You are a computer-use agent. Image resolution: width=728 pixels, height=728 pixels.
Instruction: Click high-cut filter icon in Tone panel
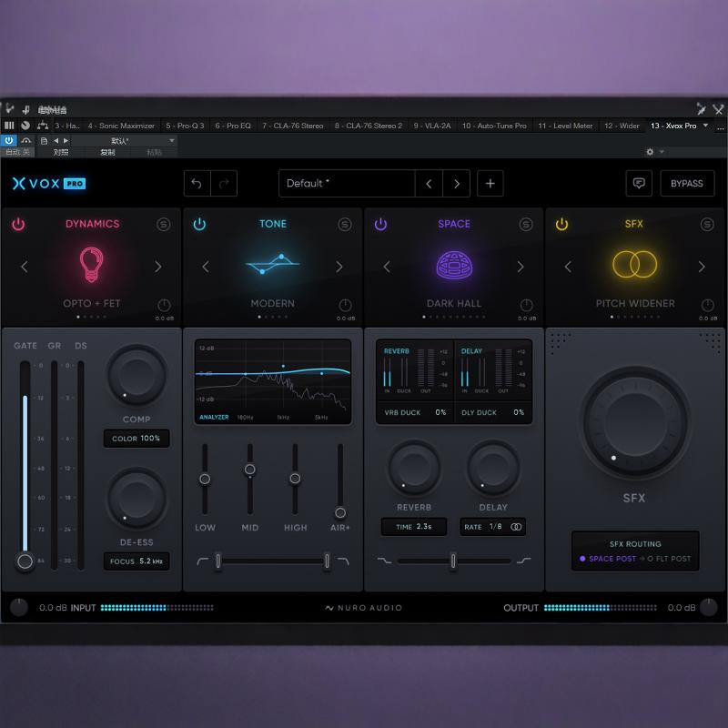tap(343, 561)
